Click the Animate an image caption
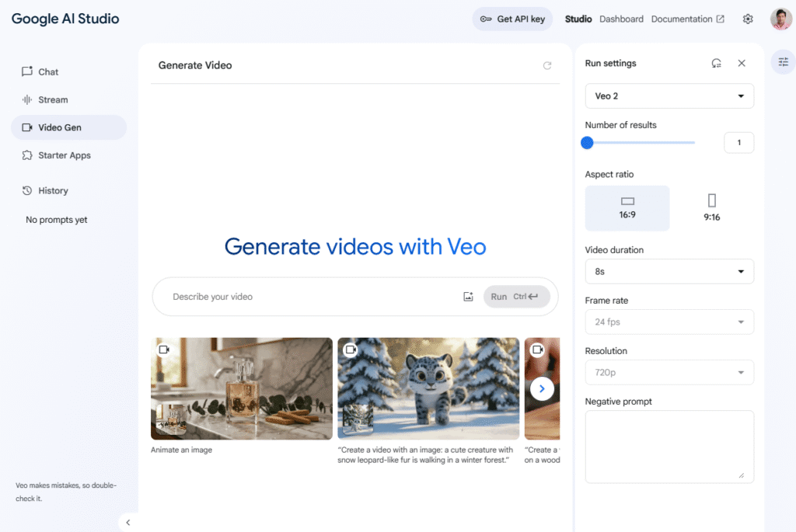 (x=181, y=450)
